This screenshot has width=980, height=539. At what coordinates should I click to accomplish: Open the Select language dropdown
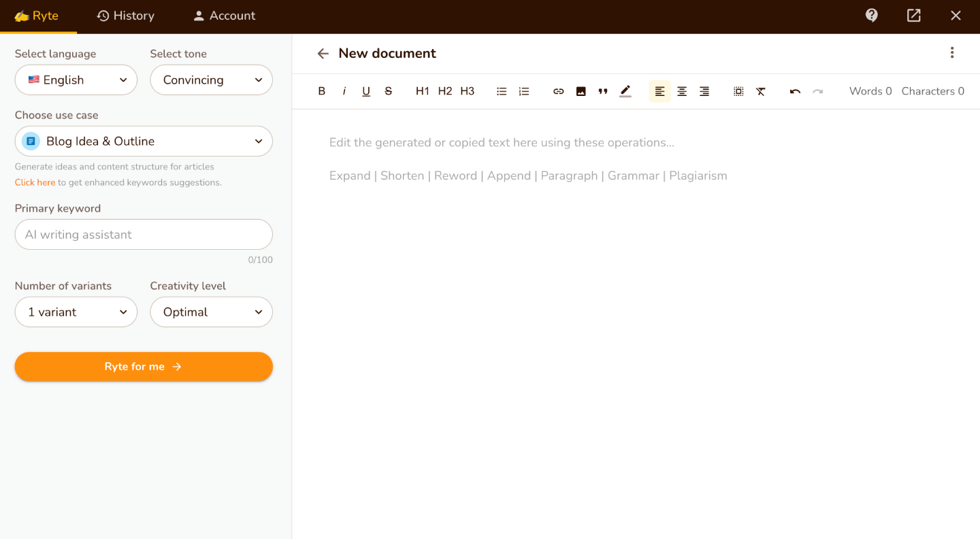tap(76, 80)
